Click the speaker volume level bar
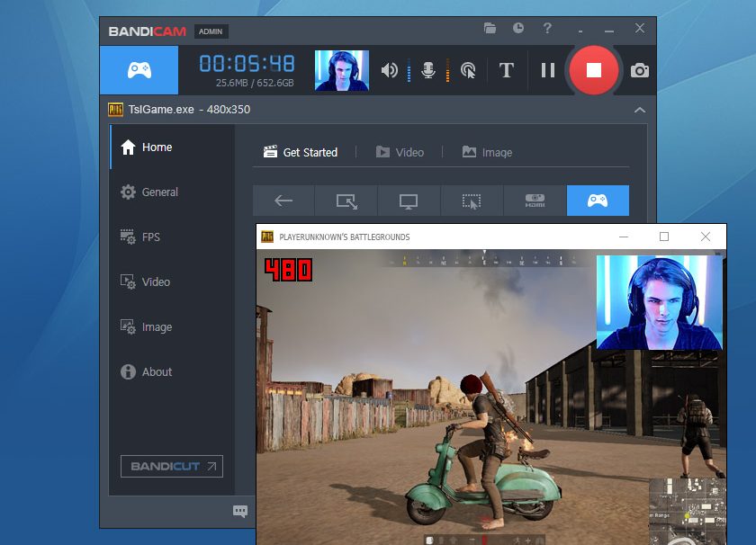Image resolution: width=756 pixels, height=545 pixels. coord(409,70)
